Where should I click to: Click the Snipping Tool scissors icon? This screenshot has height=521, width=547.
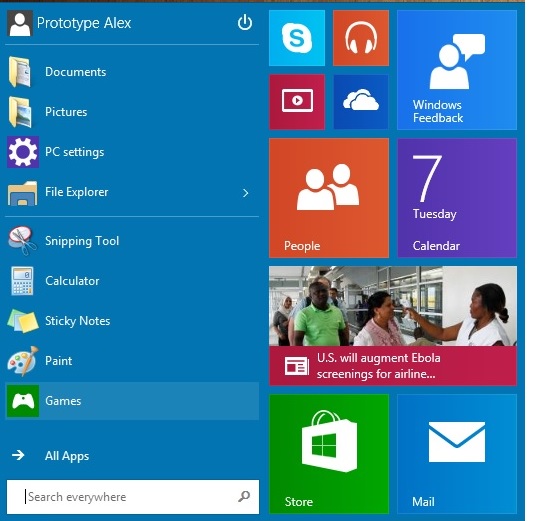(x=22, y=240)
